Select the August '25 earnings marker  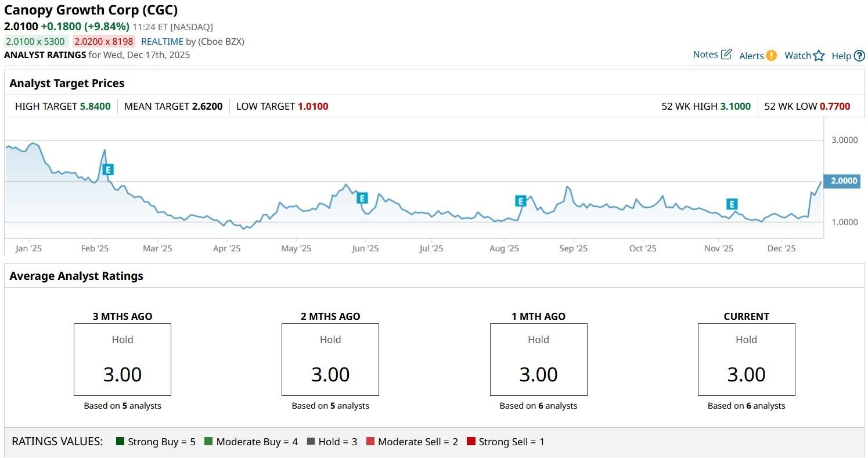pos(520,201)
